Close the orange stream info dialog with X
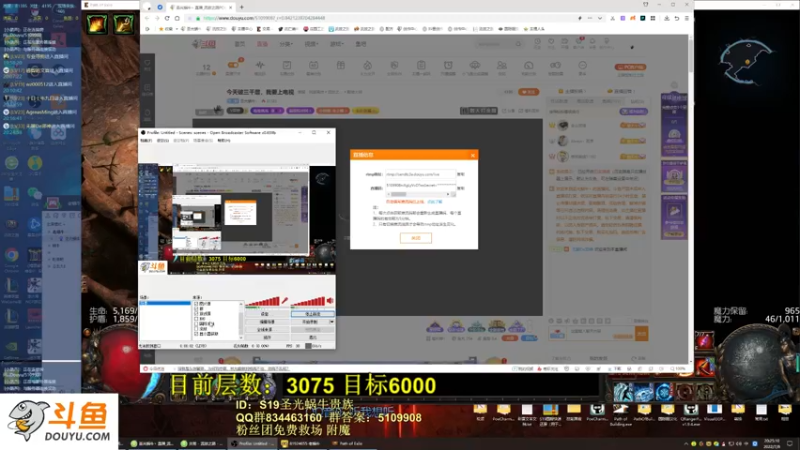The image size is (800, 450). [x=472, y=155]
